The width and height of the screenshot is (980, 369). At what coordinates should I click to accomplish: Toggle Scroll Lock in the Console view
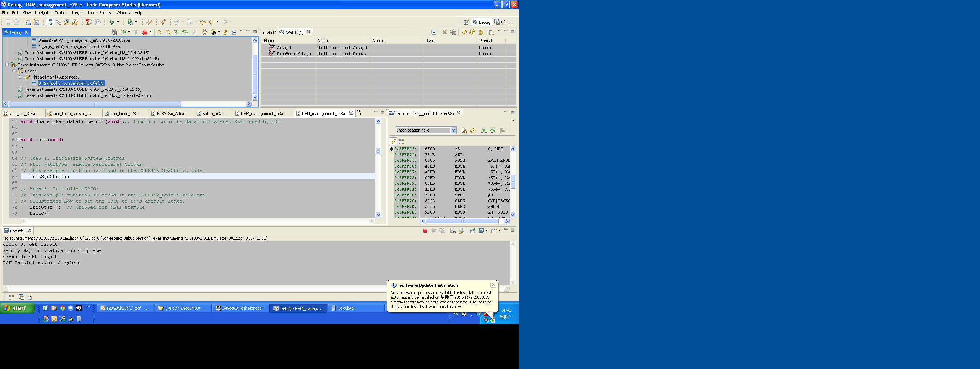tap(461, 231)
